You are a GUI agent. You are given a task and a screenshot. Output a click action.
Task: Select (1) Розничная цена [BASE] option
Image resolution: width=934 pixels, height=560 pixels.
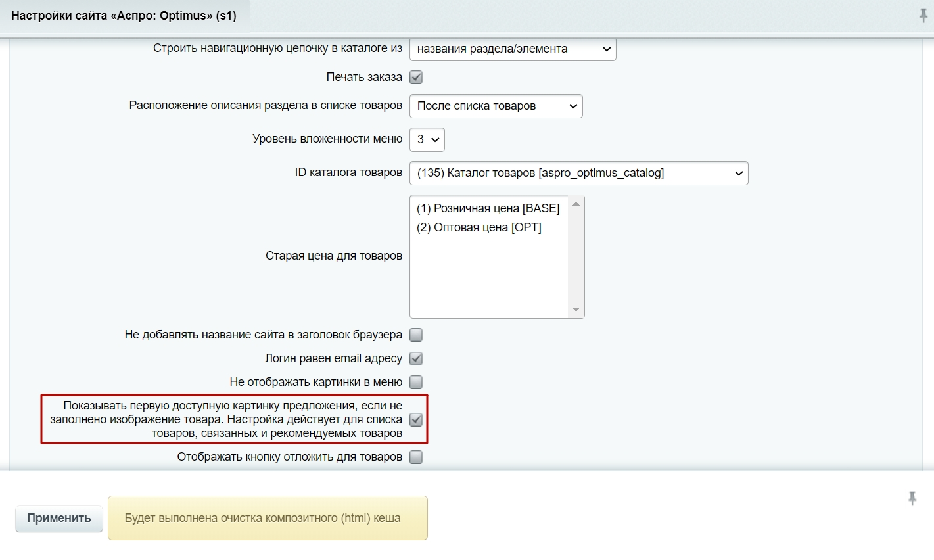488,208
